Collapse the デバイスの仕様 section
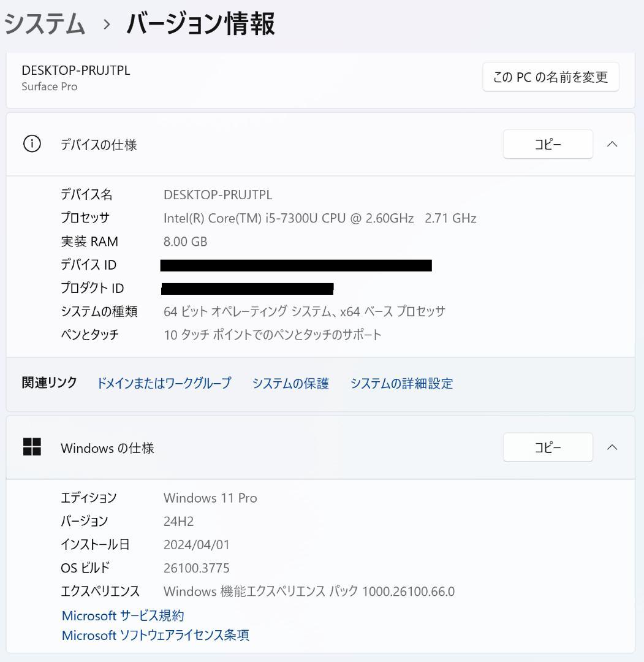The image size is (644, 662). [613, 144]
